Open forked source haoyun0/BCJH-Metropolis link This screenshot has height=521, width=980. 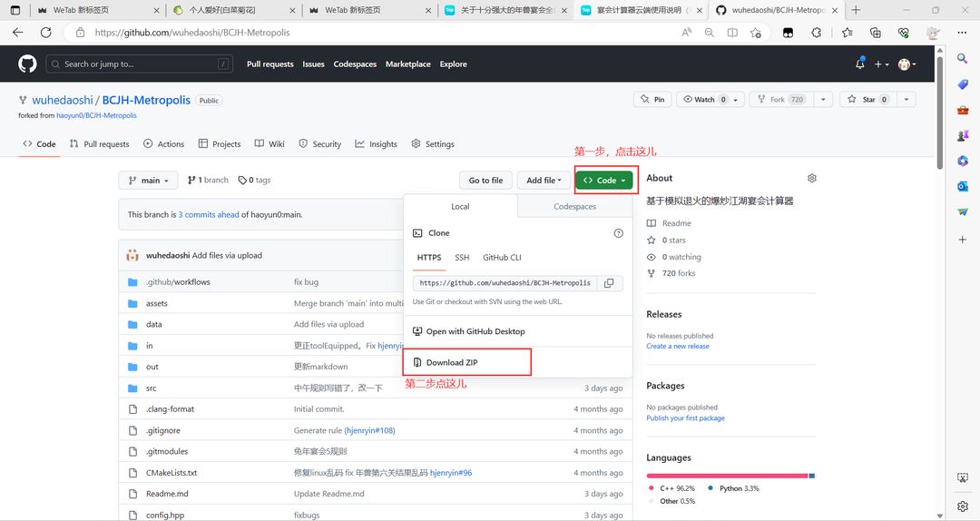pyautogui.click(x=96, y=115)
